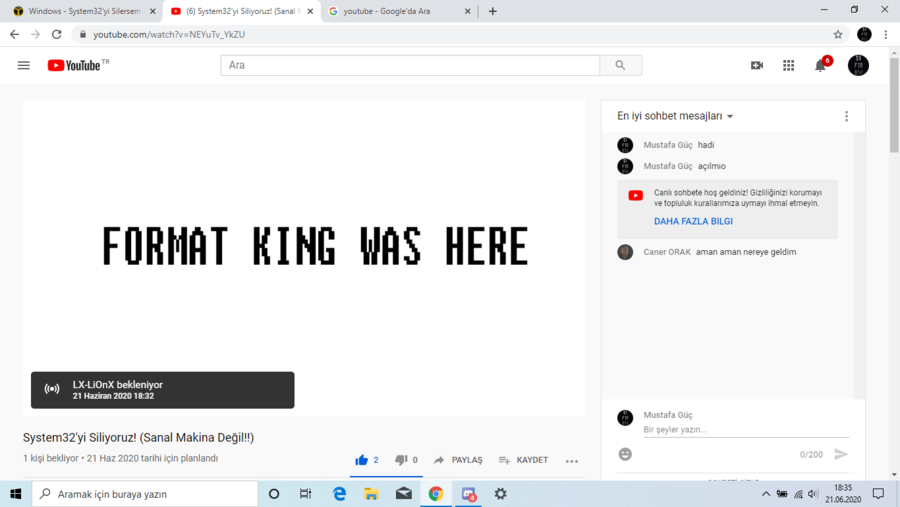900x507 pixels.
Task: Open File Explorer from the taskbar
Action: [x=371, y=494]
